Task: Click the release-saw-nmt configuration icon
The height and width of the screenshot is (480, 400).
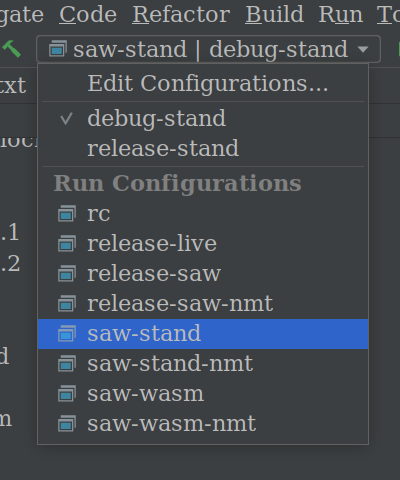Action: [67, 303]
